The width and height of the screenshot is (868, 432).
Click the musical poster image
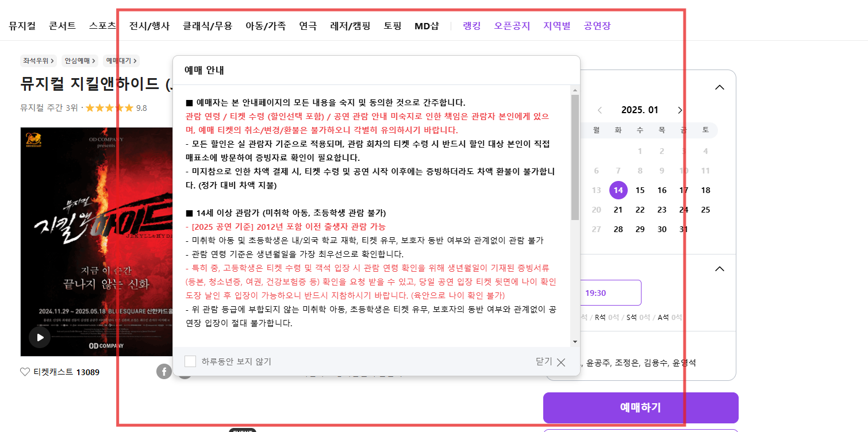pyautogui.click(x=96, y=241)
